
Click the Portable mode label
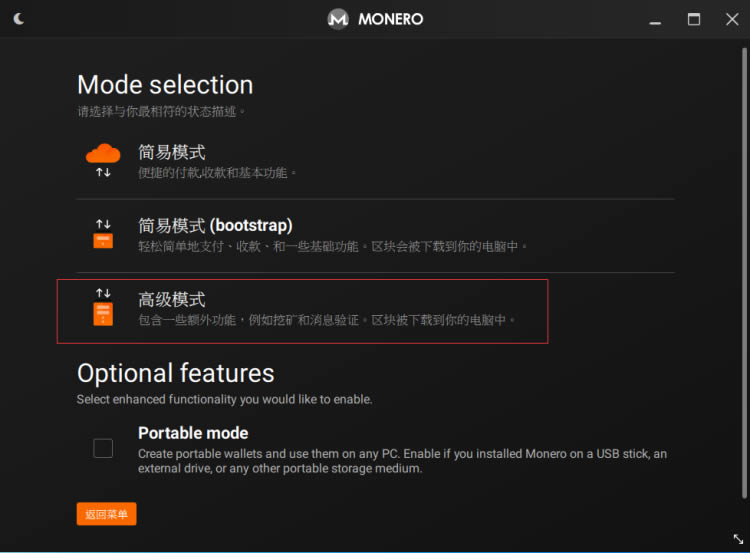point(193,433)
